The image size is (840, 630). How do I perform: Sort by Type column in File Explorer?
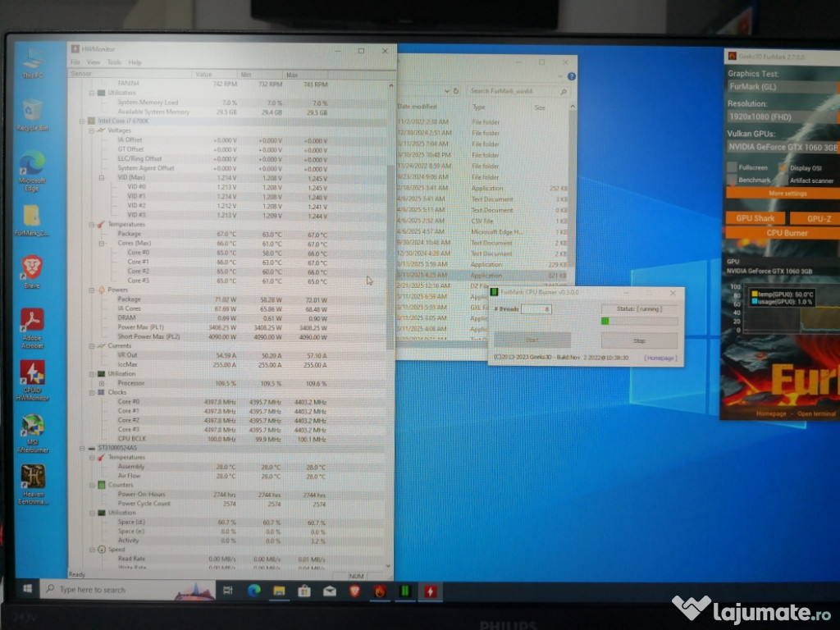479,107
